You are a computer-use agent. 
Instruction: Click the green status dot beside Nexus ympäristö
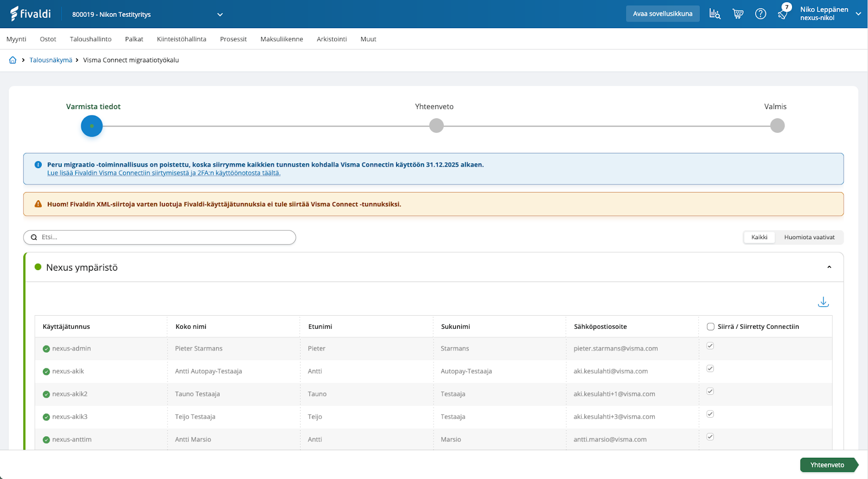[x=38, y=267]
